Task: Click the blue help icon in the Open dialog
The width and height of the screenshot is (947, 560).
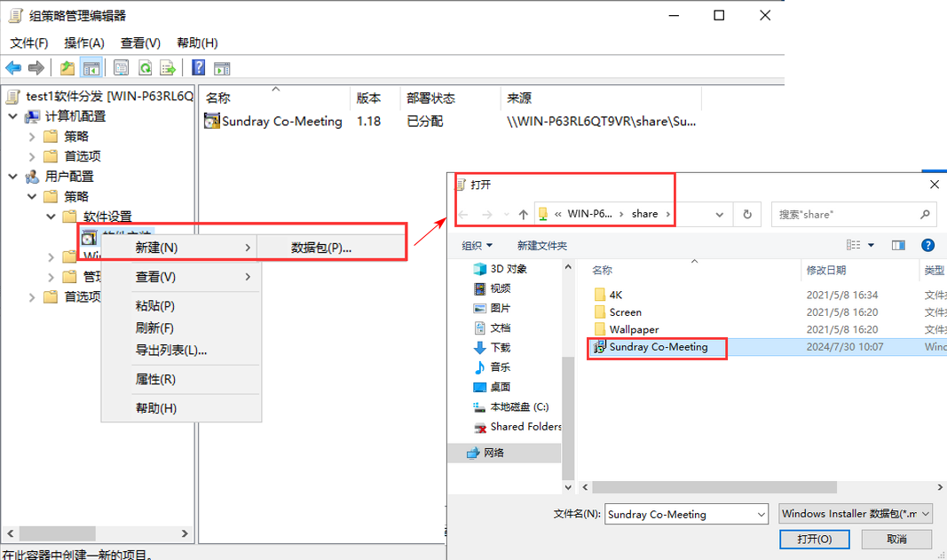Action: 927,245
